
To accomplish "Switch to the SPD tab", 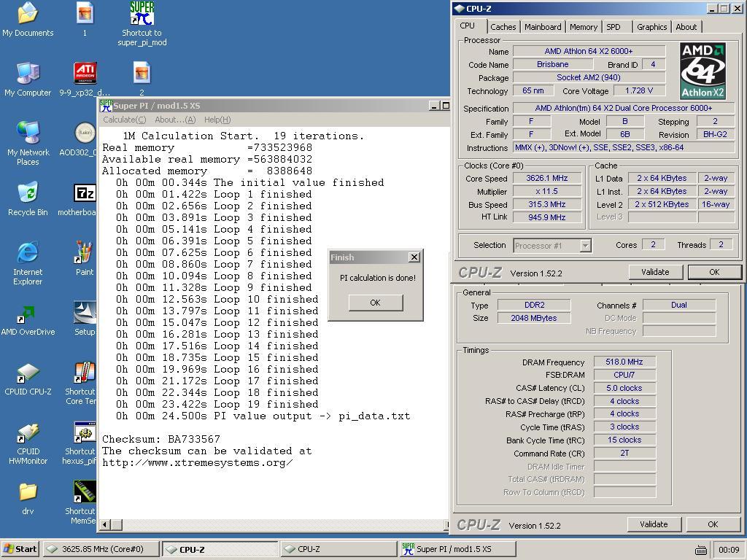I will pos(613,27).
